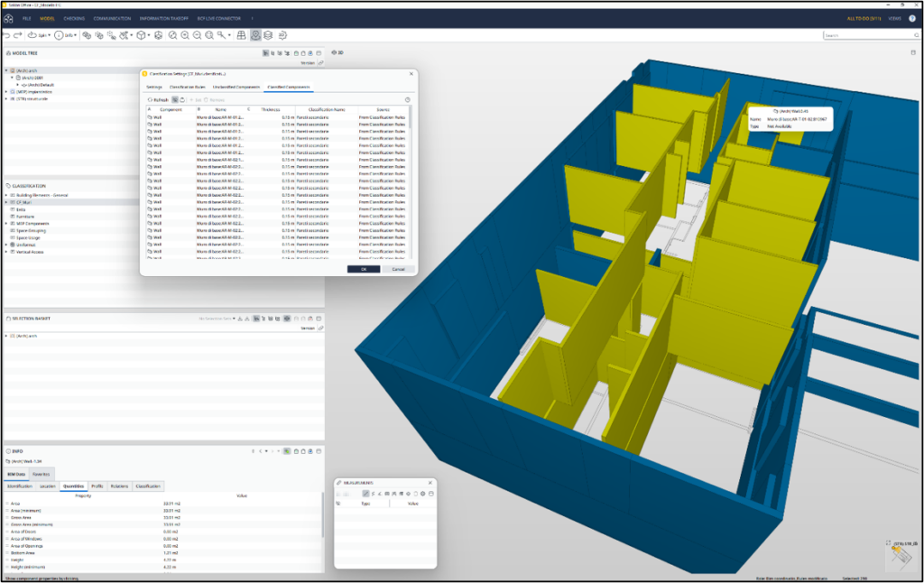Image resolution: width=924 pixels, height=583 pixels.
Task: Select the distance measure tool in Measurements
Action: [365, 494]
